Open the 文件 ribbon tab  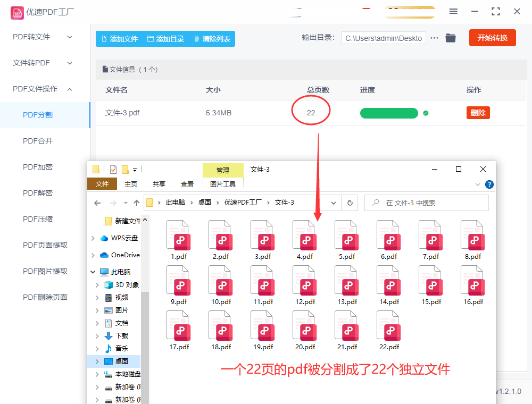point(102,184)
